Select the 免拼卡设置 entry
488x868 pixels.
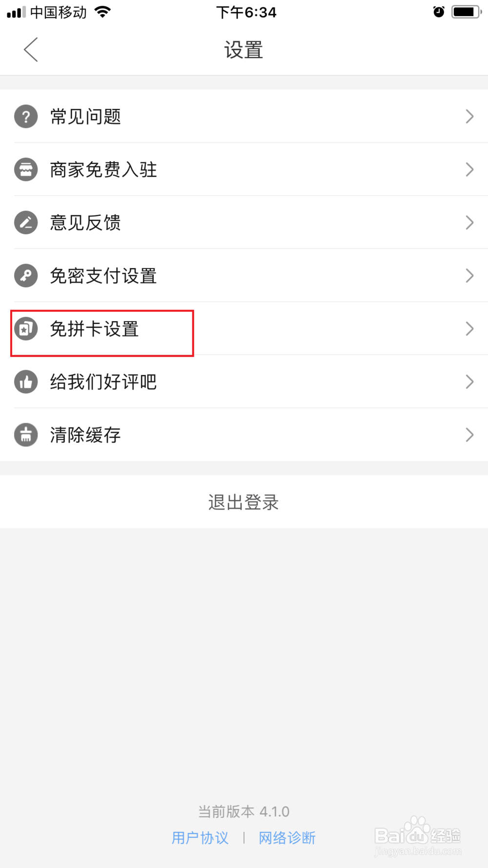click(95, 329)
